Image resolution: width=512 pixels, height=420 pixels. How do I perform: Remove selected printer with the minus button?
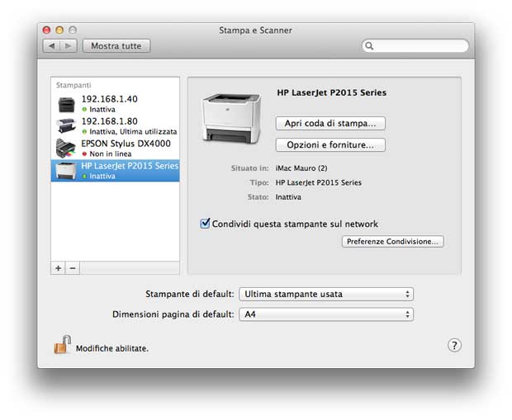point(73,268)
